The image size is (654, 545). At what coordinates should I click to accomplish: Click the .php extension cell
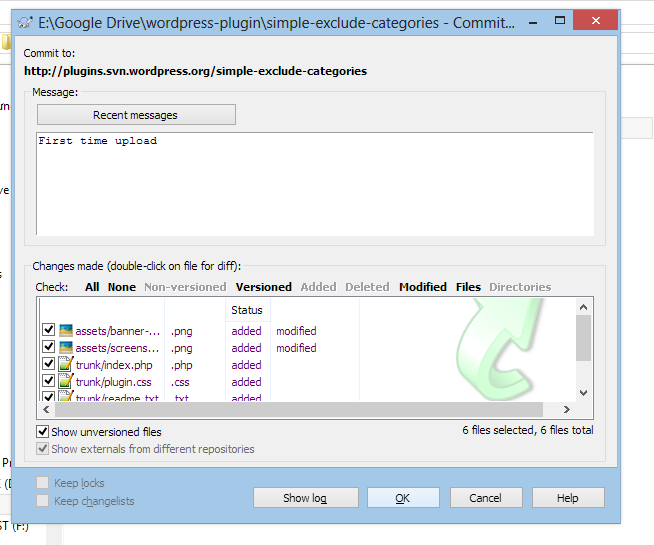click(181, 365)
